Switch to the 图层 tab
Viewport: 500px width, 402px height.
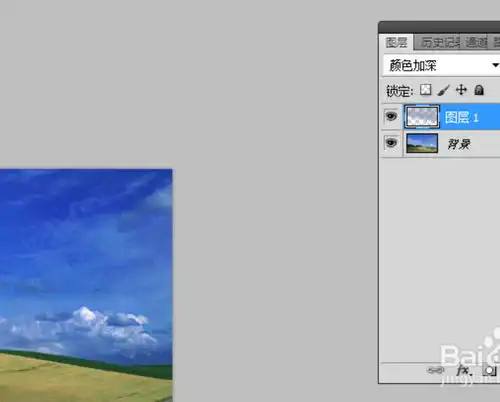click(396, 42)
